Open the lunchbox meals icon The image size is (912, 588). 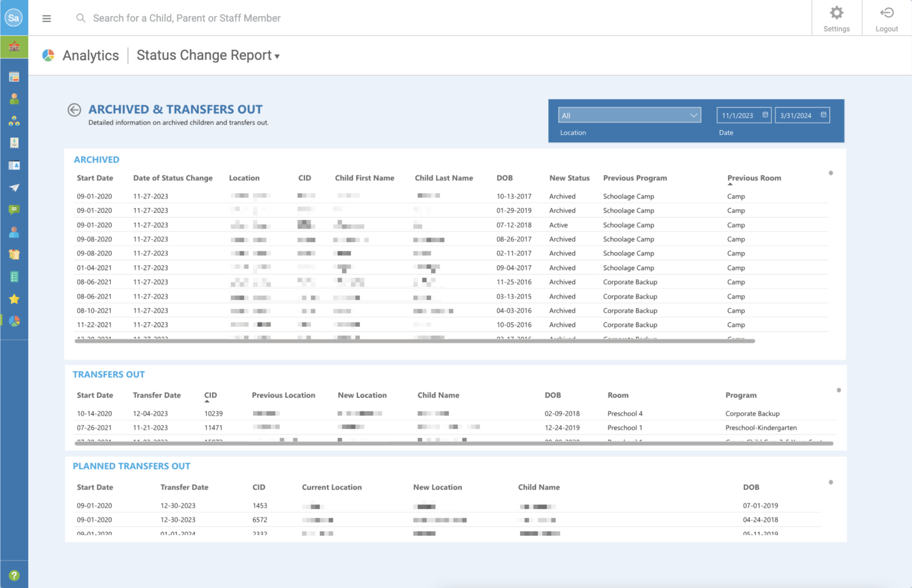(14, 254)
